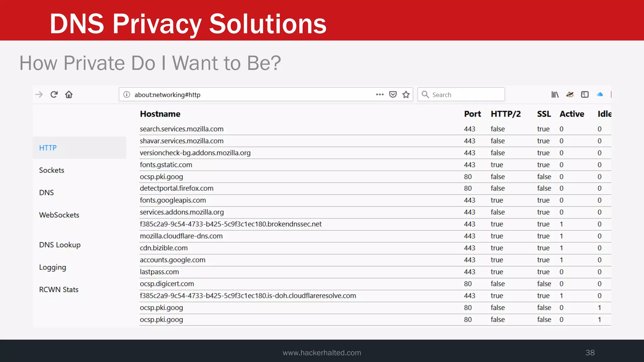Open the DNS section

click(x=47, y=193)
